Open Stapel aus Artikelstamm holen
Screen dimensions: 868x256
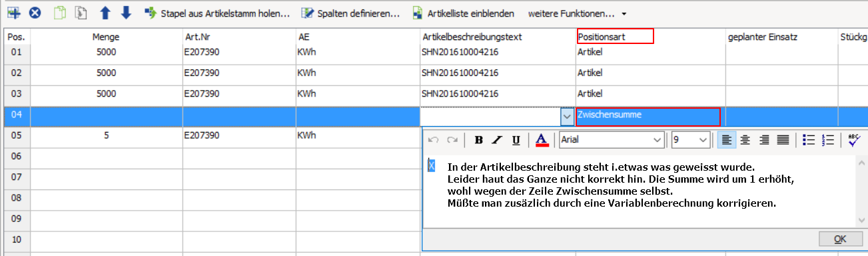click(x=217, y=13)
